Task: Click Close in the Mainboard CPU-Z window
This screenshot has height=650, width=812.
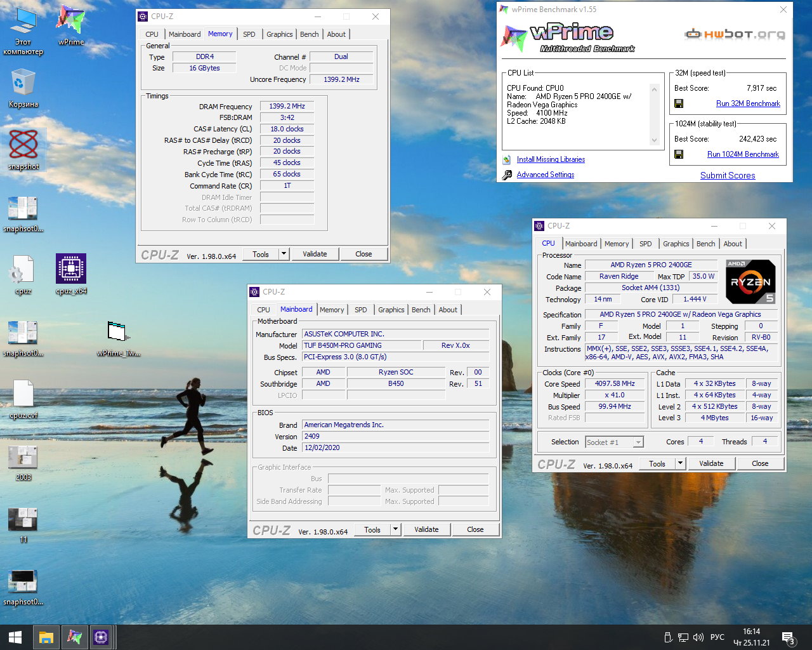Action: coord(475,529)
